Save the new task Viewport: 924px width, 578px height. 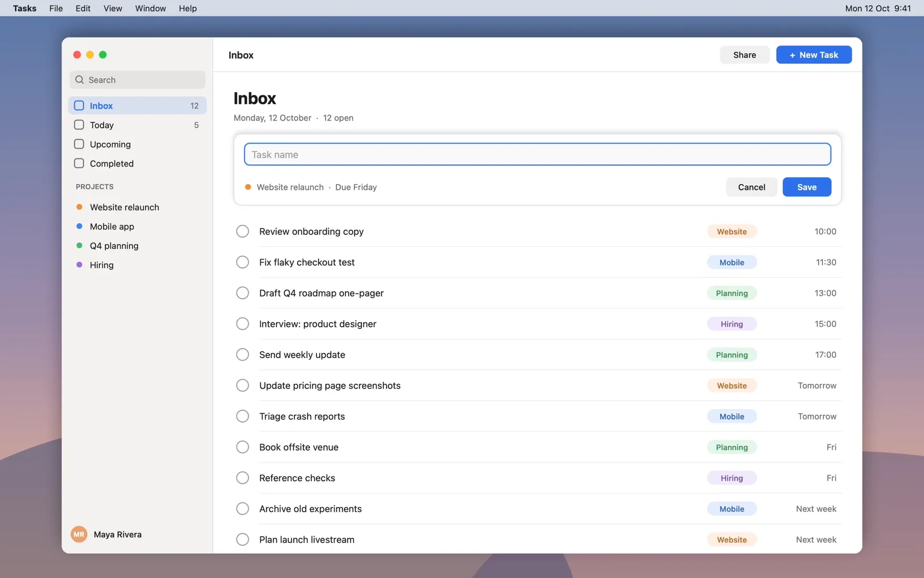coord(807,187)
